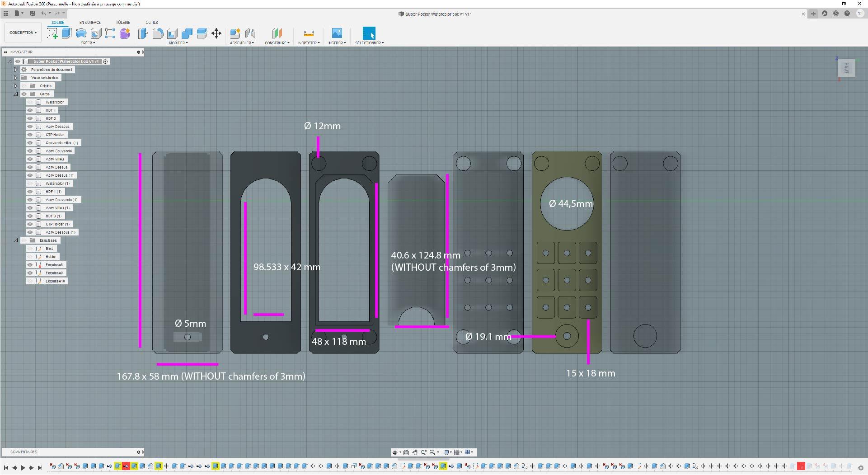The height and width of the screenshot is (475, 868).
Task: Open the INSÉRER dropdown menu
Action: click(337, 43)
